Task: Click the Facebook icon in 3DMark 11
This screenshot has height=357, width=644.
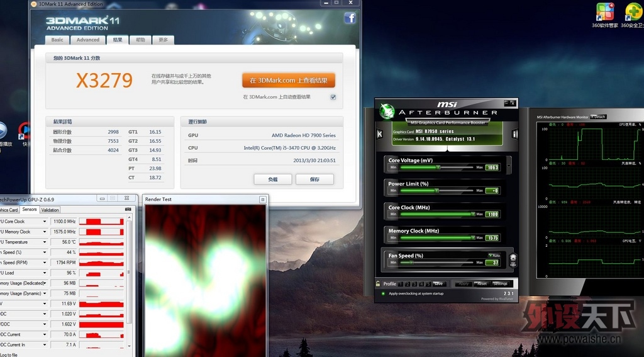Action: (x=350, y=18)
